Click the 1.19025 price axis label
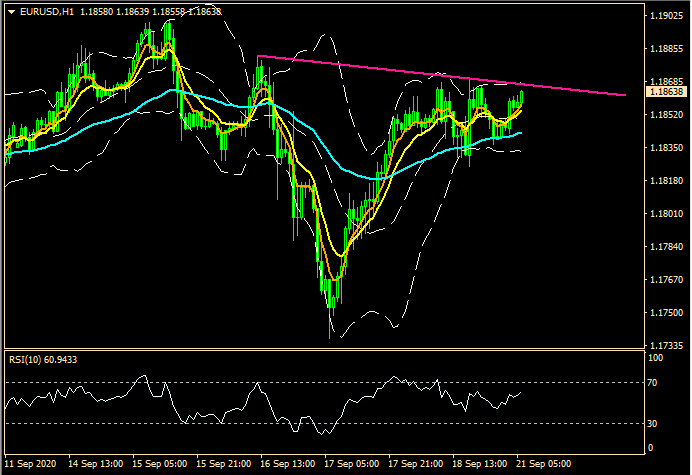 pos(665,17)
